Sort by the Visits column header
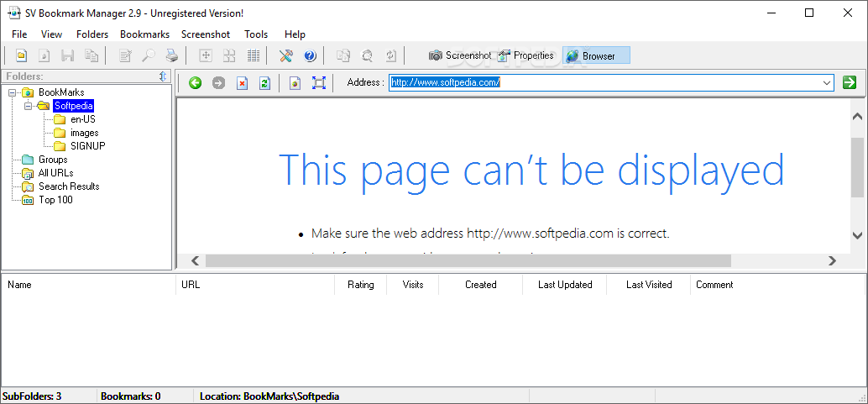The height and width of the screenshot is (404, 868). [x=413, y=284]
